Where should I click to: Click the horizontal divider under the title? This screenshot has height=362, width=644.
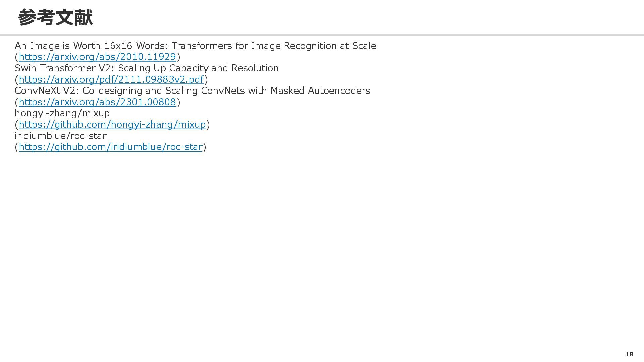pos(322,35)
